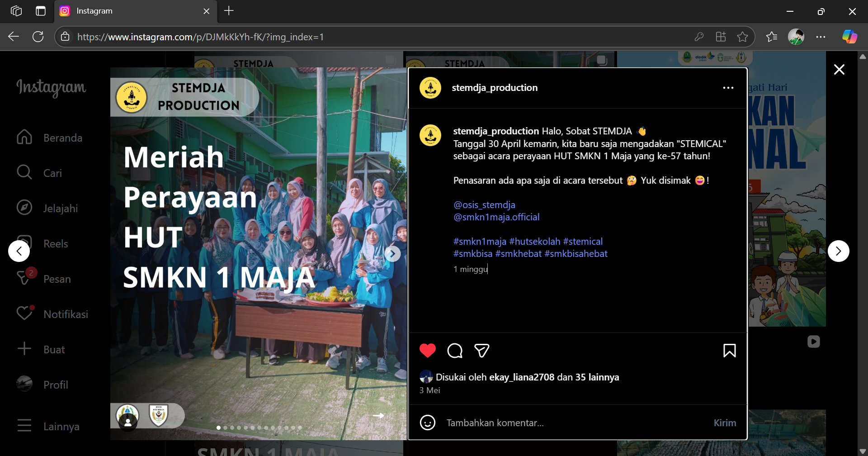868x456 pixels.
Task: Unlike the post via red heart icon
Action: click(x=428, y=351)
